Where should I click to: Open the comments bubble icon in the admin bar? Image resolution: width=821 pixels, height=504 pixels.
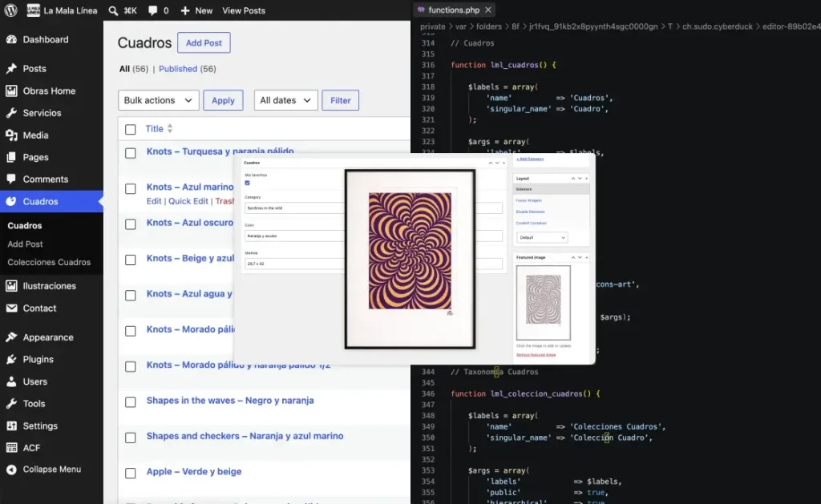coord(152,10)
